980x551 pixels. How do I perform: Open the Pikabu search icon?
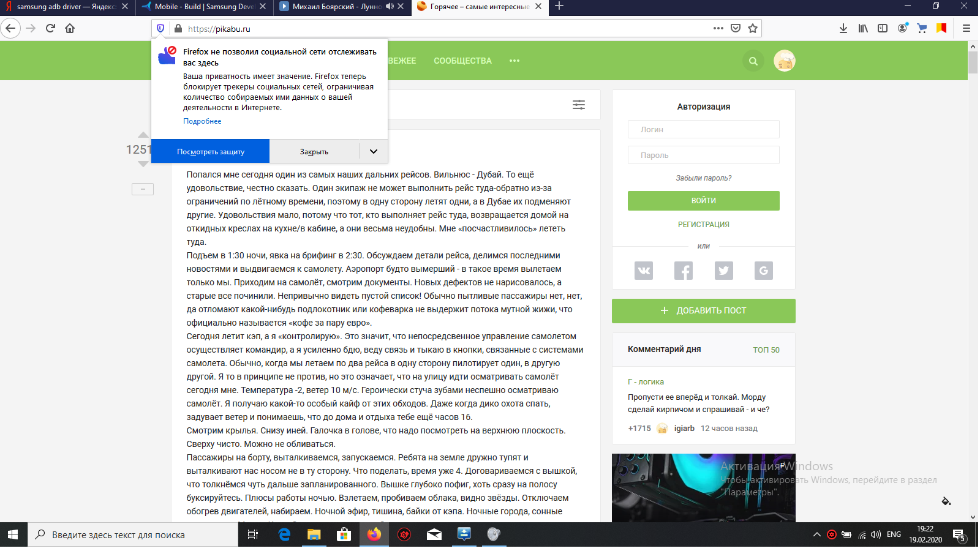click(x=753, y=61)
